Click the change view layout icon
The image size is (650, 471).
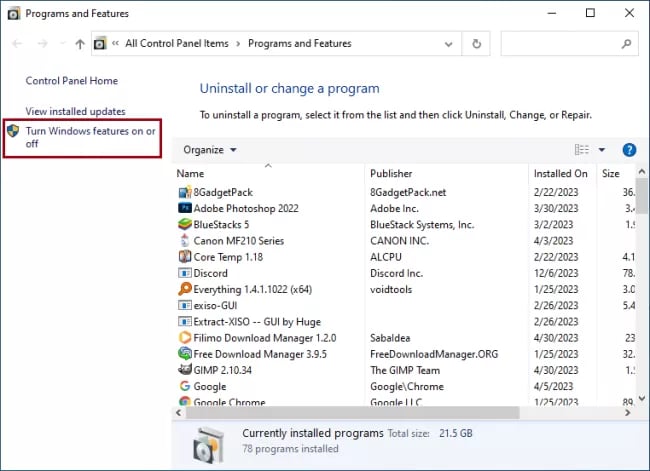pos(582,149)
